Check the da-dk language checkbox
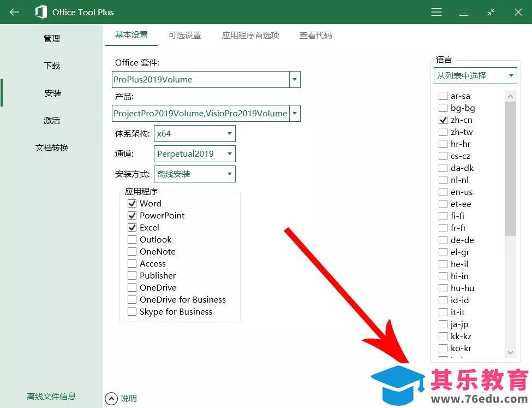The width and height of the screenshot is (532, 408). point(443,168)
